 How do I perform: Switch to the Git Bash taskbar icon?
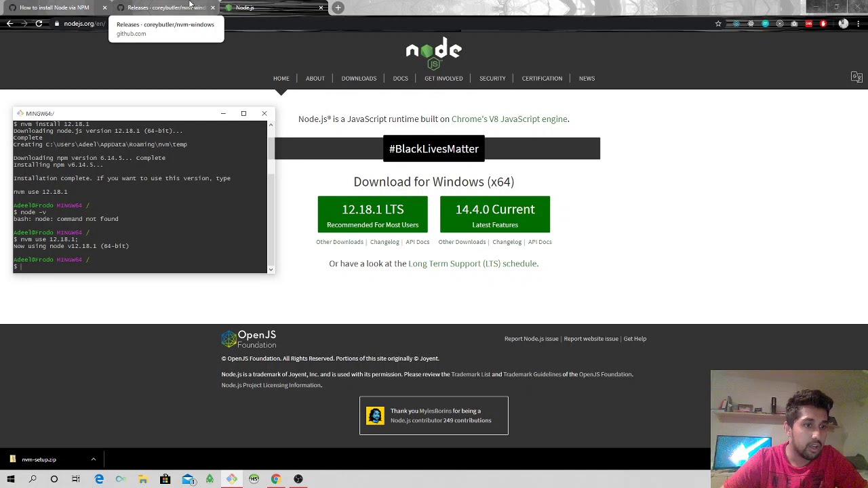pyautogui.click(x=232, y=479)
